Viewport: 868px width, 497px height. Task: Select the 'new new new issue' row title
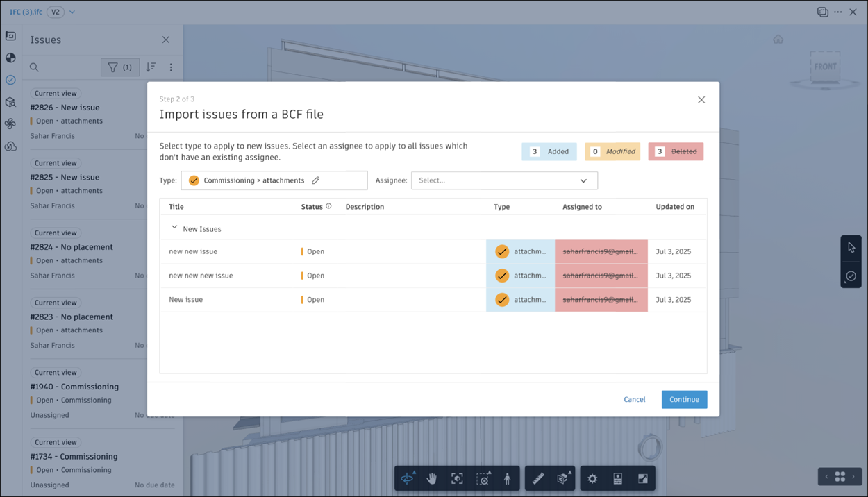(x=201, y=276)
